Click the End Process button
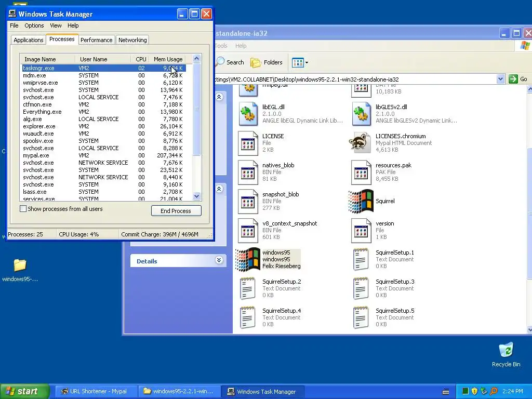 pyautogui.click(x=176, y=211)
